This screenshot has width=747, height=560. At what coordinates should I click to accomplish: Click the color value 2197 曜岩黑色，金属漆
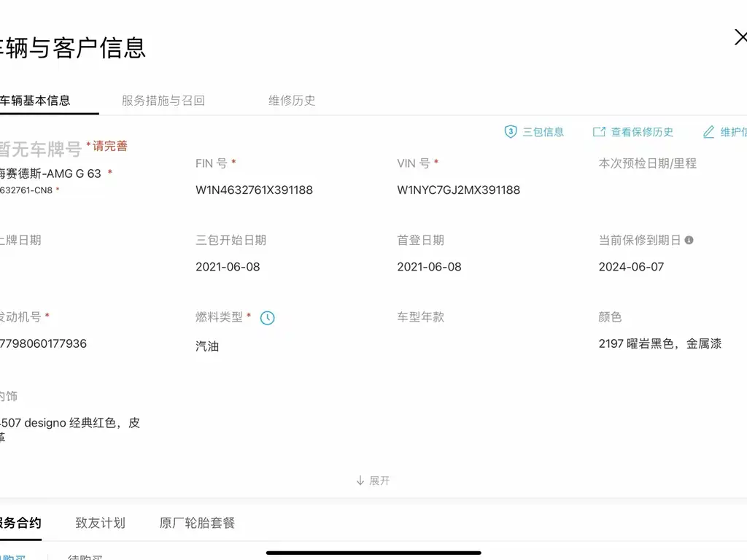pos(659,343)
